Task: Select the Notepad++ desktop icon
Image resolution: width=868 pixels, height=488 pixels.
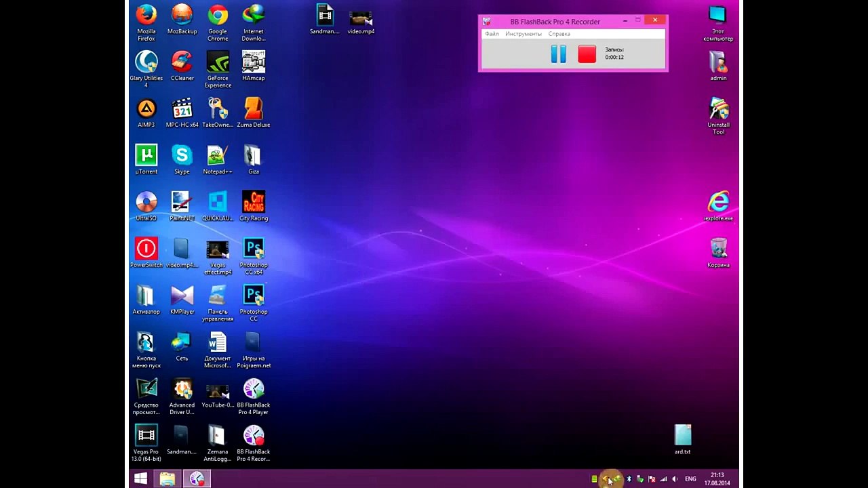Action: tap(218, 159)
